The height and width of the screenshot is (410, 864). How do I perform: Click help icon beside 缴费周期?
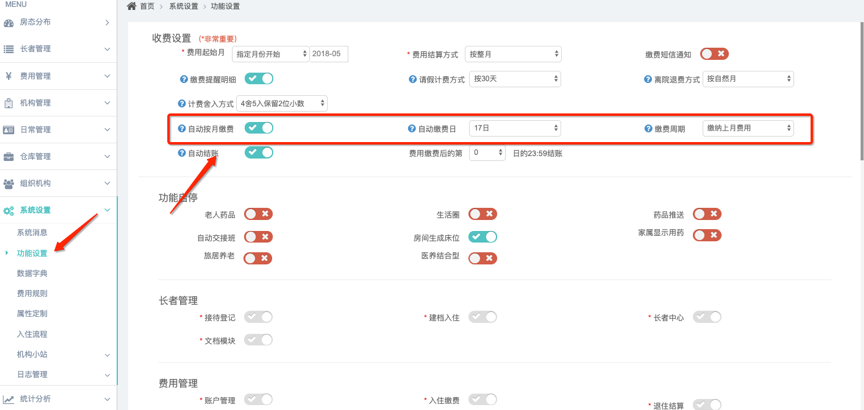[648, 129]
